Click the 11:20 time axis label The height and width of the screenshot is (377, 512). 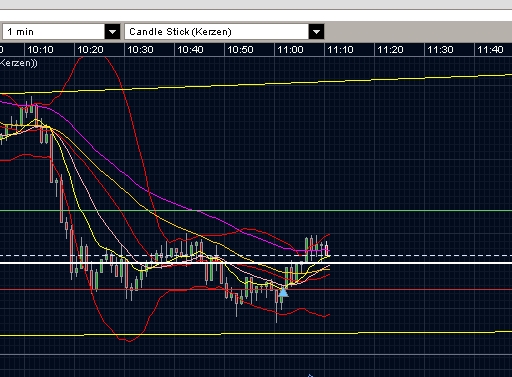tap(390, 50)
